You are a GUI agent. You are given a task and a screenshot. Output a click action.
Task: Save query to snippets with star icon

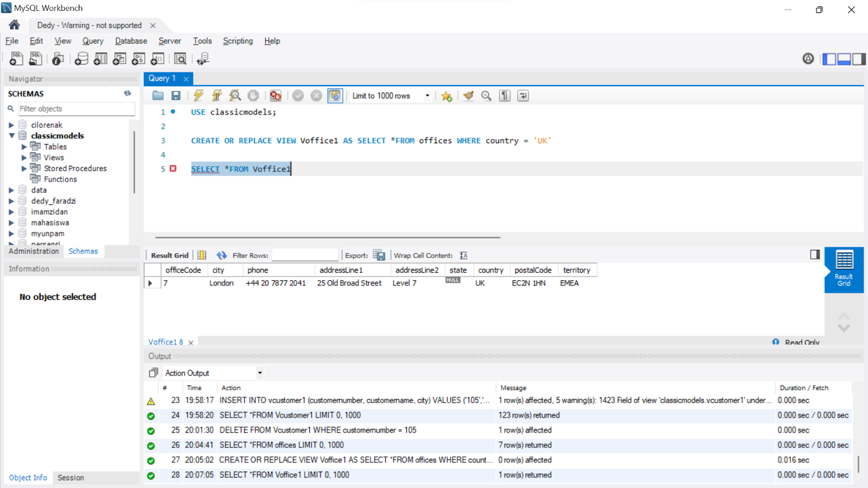click(x=446, y=96)
